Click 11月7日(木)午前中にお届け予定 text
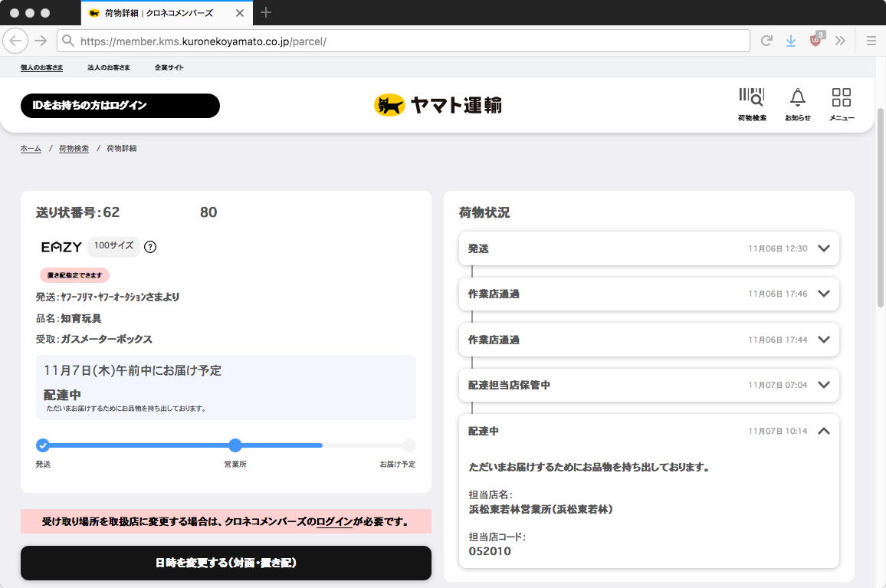The width and height of the screenshot is (886, 588). point(133,370)
